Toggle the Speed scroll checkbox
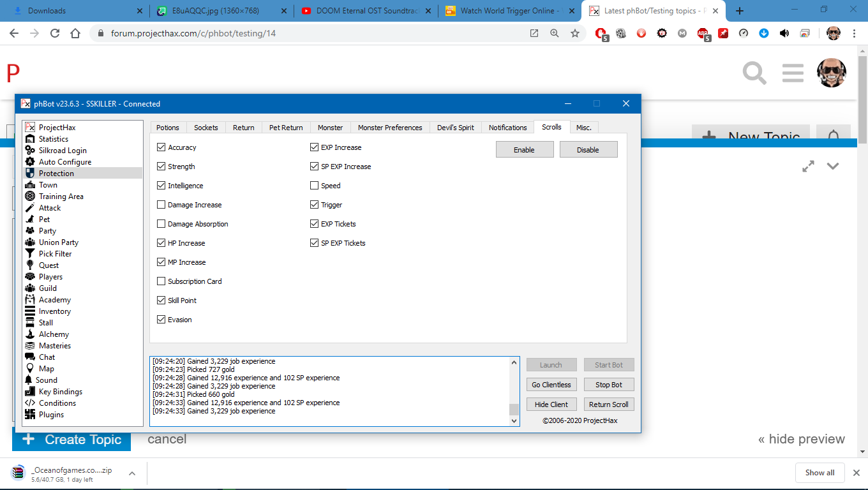868x490 pixels. click(315, 186)
